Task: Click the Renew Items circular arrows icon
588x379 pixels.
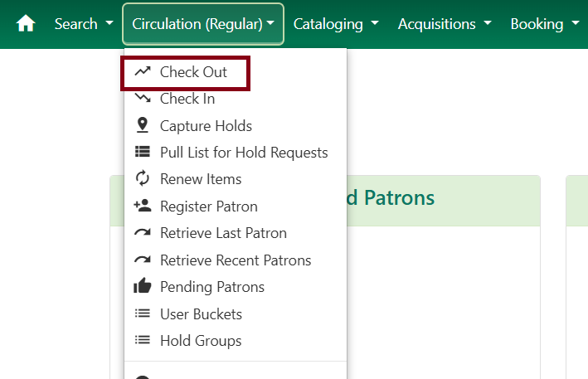Action: tap(143, 179)
